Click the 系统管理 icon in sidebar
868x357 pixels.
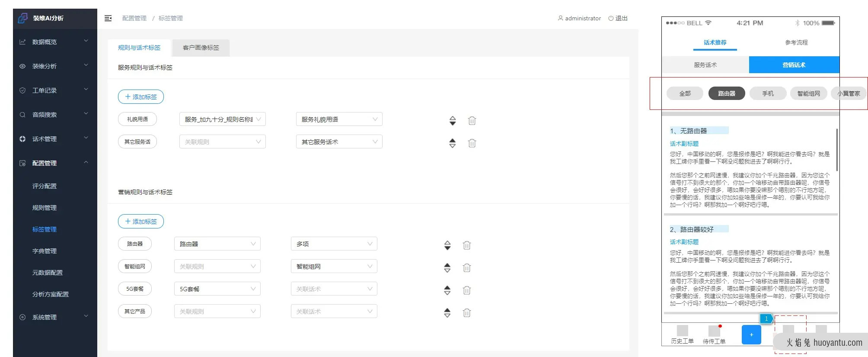(22, 317)
